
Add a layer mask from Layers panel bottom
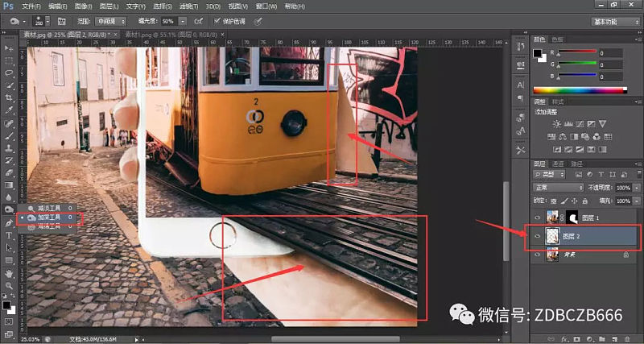coord(578,339)
